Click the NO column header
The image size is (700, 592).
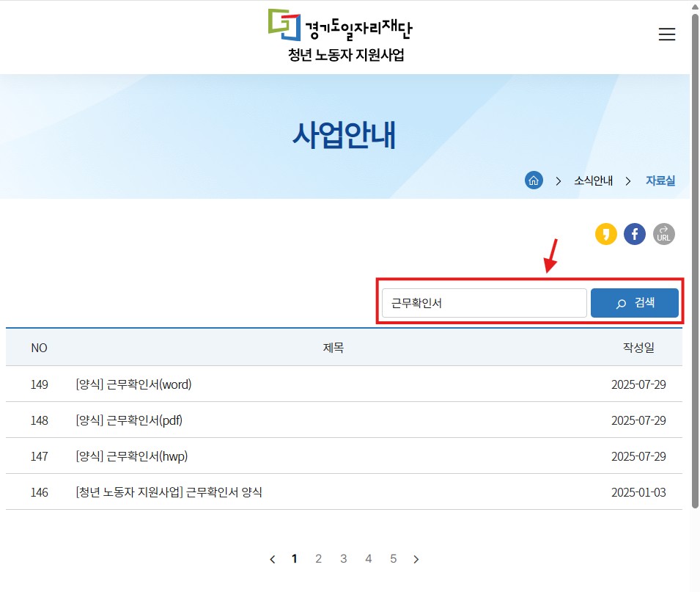[x=39, y=348]
